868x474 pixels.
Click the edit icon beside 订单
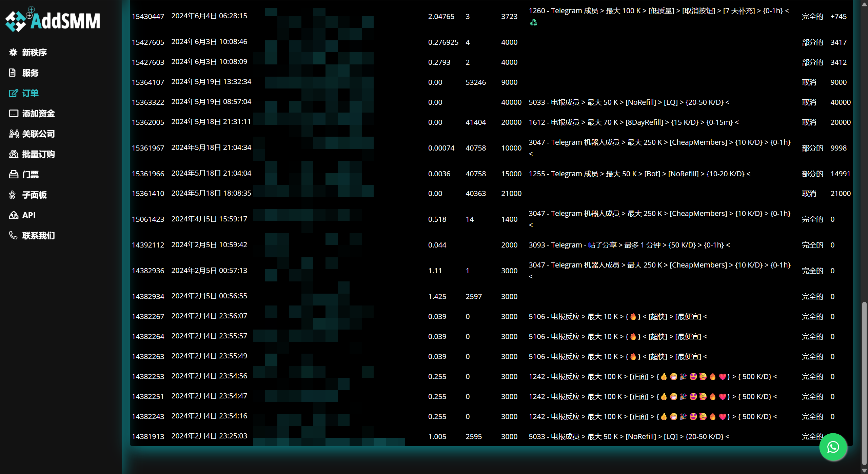click(x=13, y=93)
